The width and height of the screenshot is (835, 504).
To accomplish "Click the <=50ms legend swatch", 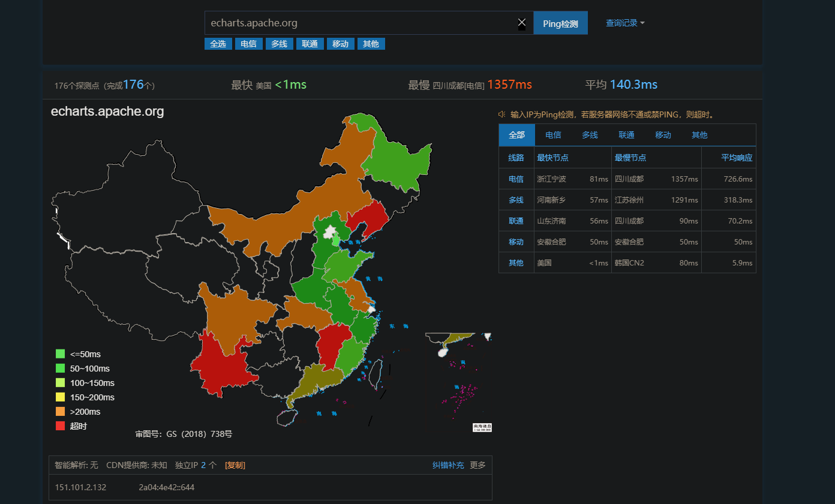I will pos(60,354).
